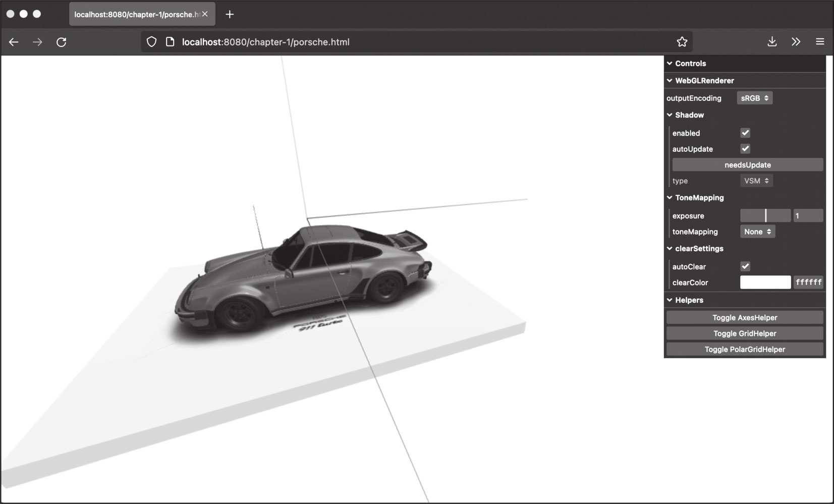This screenshot has height=504, width=834.
Task: Open the downloads icon
Action: click(x=771, y=42)
